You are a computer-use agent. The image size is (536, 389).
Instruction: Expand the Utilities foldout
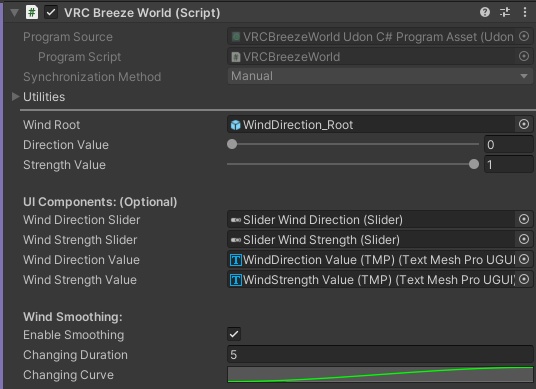[x=15, y=97]
